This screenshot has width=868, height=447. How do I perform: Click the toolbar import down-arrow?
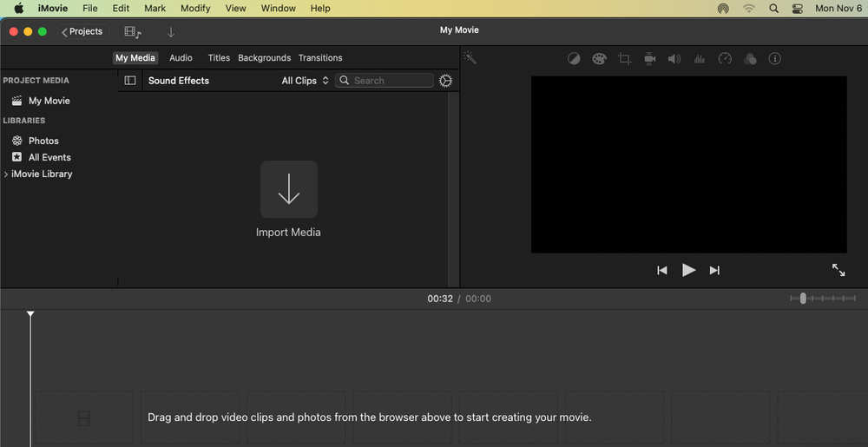pyautogui.click(x=171, y=32)
